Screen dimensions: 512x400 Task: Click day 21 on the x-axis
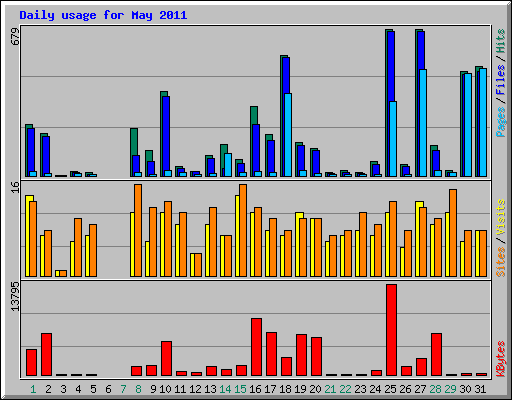click(x=330, y=389)
